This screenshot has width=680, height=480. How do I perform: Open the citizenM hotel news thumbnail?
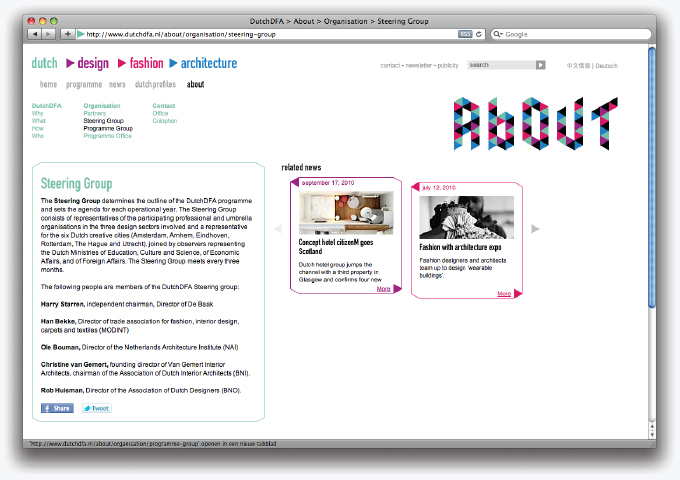pyautogui.click(x=346, y=212)
